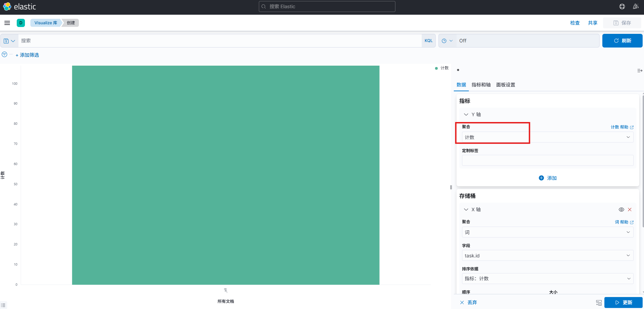Remove the X-axis bucket with red X
This screenshot has height=309, width=644.
coord(630,210)
